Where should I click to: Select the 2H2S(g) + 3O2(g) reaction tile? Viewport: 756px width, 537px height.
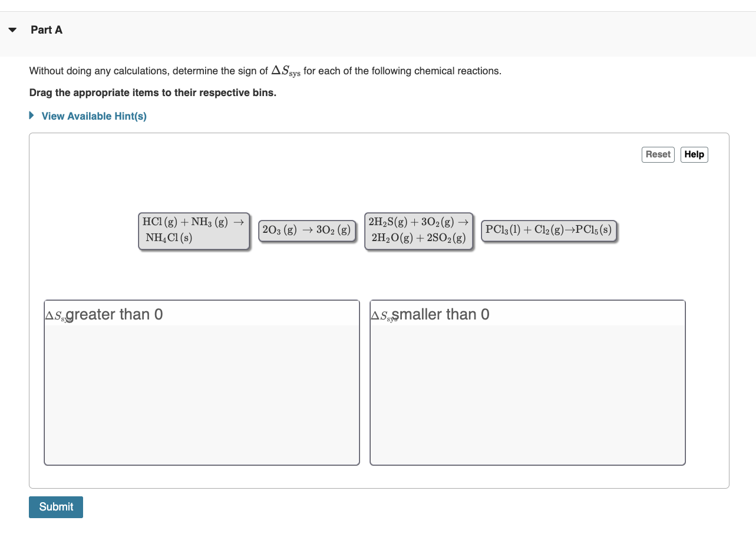tap(418, 230)
